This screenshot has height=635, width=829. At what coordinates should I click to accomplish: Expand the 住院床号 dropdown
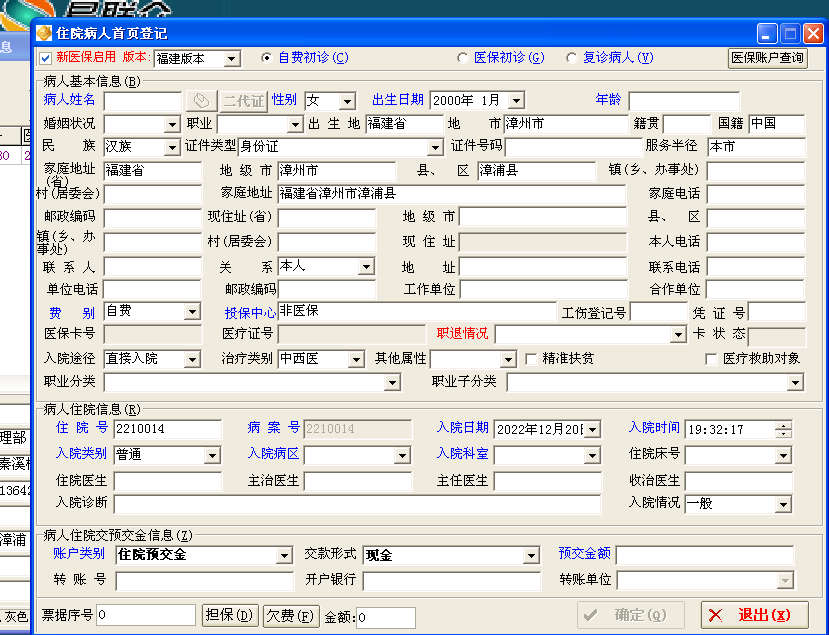tap(783, 455)
